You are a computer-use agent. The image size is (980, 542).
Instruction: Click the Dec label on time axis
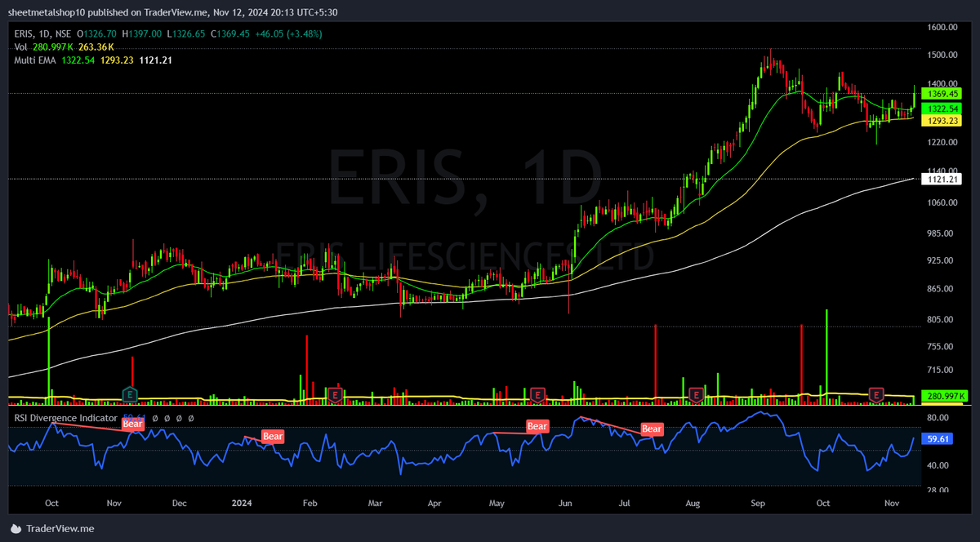tap(180, 504)
